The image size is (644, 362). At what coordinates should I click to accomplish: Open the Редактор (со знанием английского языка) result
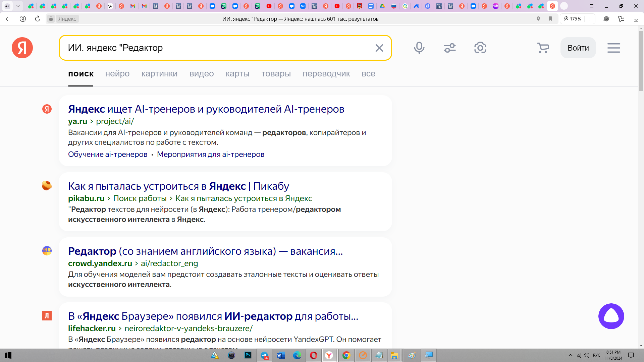tap(205, 251)
